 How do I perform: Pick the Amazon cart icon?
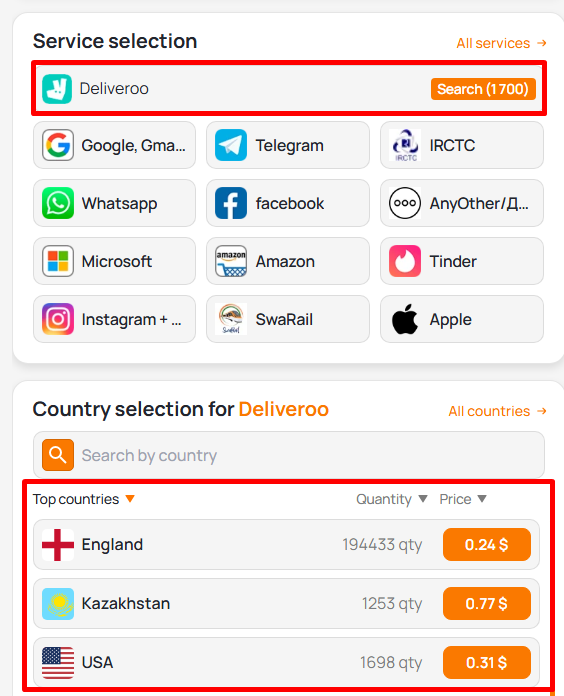tap(231, 261)
